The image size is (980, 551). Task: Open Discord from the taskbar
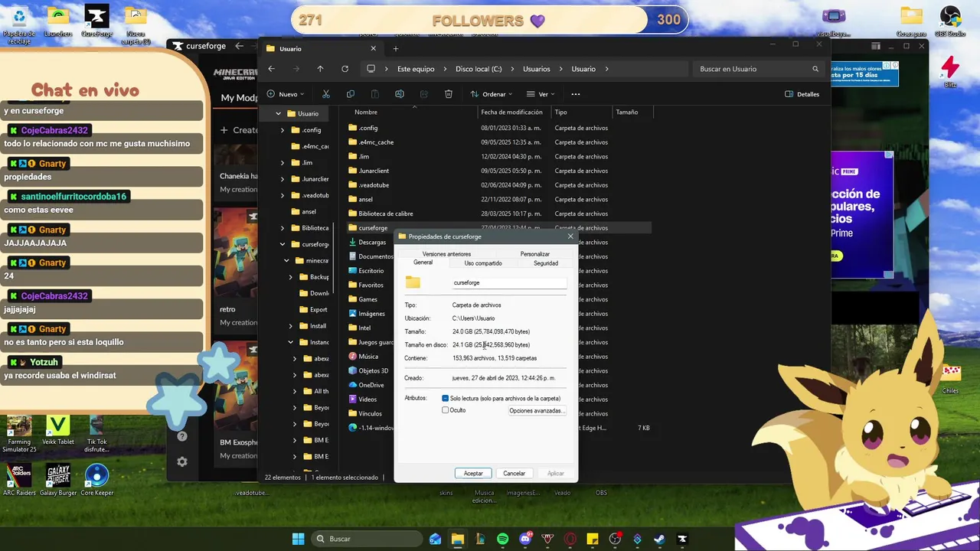click(525, 539)
